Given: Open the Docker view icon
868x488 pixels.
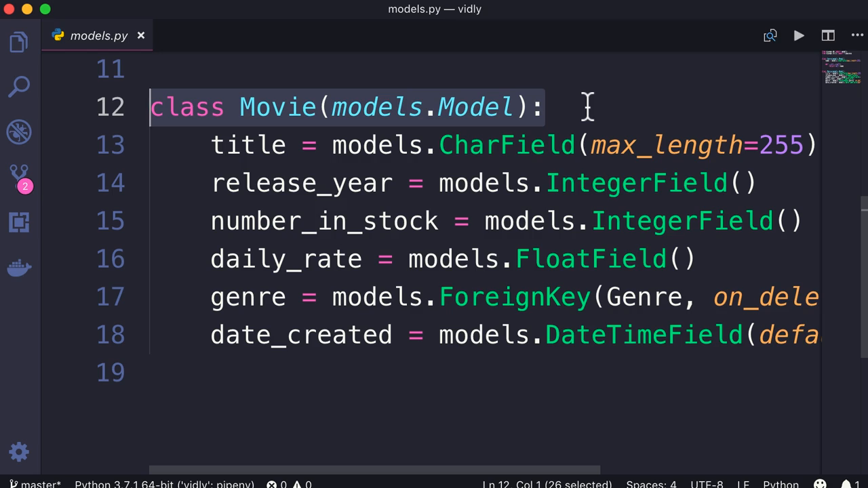Looking at the screenshot, I should coord(19,268).
